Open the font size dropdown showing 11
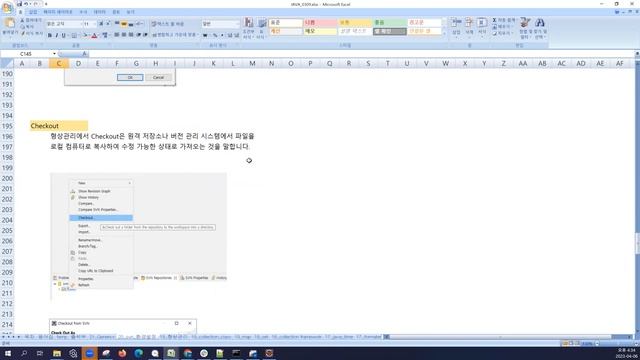 94,24
